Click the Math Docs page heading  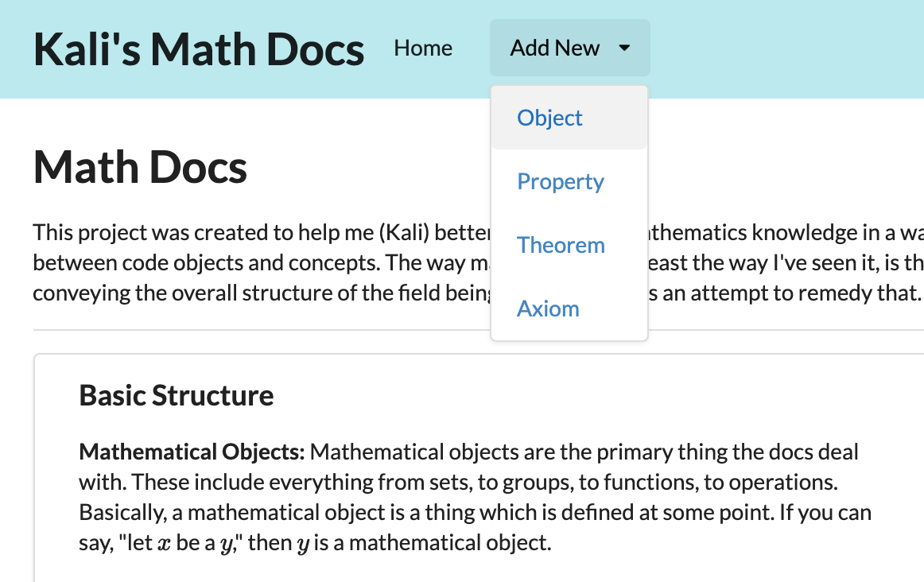(x=140, y=167)
